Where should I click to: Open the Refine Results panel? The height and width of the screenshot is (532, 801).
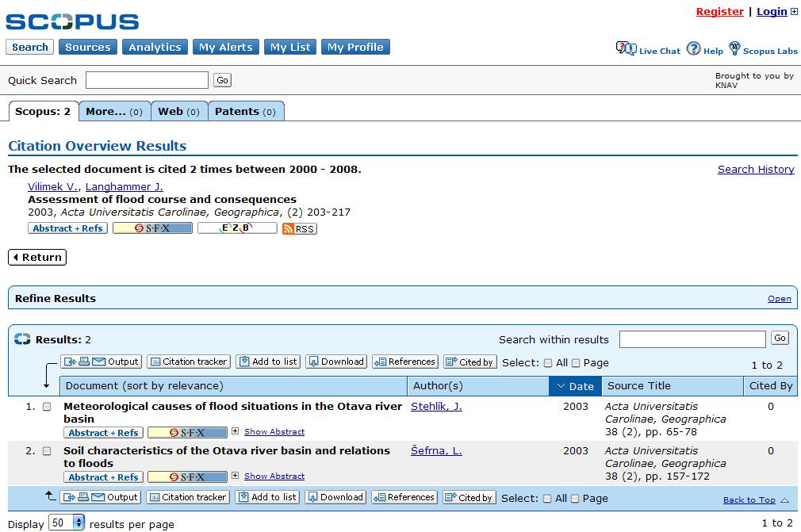click(779, 299)
